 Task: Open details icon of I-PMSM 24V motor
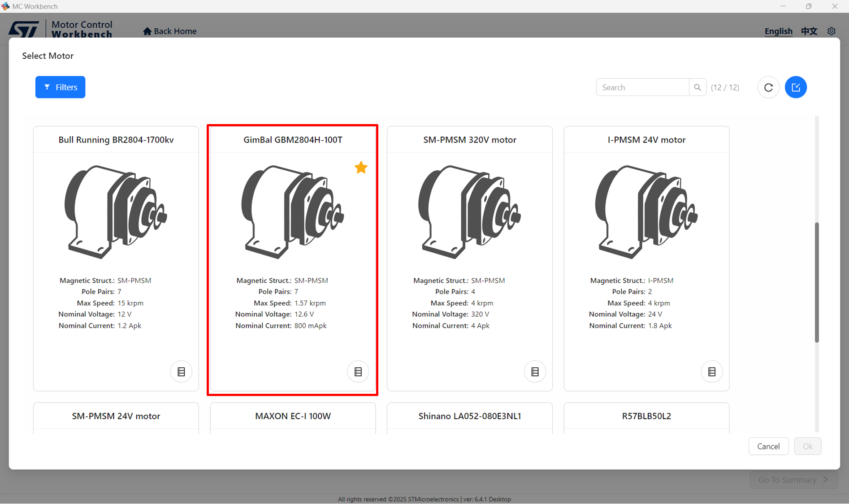tap(712, 371)
